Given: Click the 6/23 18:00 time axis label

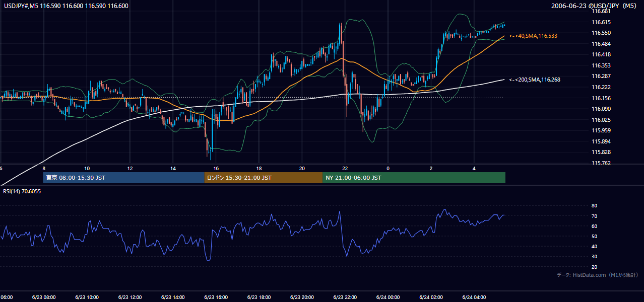Looking at the screenshot, I should click(259, 297).
